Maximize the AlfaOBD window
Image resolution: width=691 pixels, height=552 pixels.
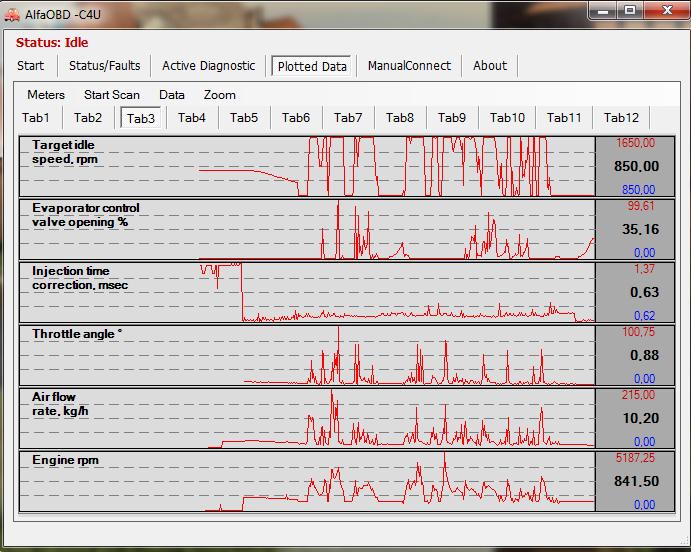click(630, 11)
